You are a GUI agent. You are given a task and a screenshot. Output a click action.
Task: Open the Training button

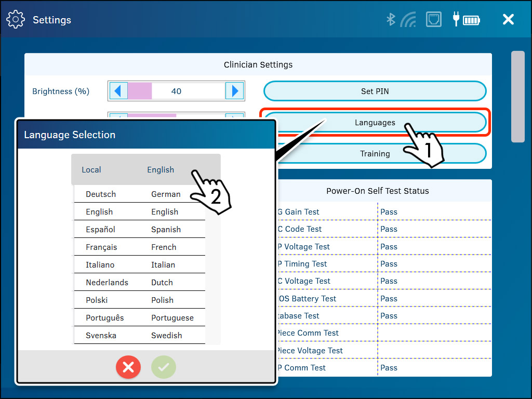[375, 154]
